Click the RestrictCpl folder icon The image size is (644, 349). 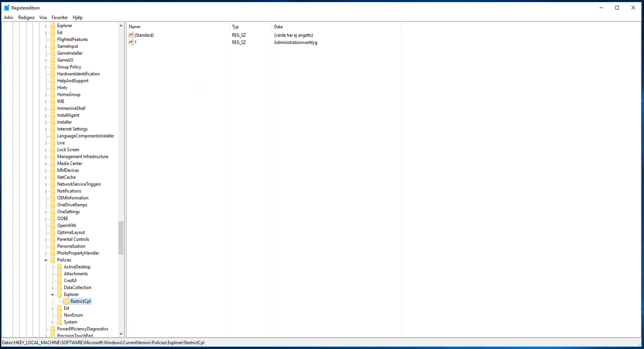(66, 301)
